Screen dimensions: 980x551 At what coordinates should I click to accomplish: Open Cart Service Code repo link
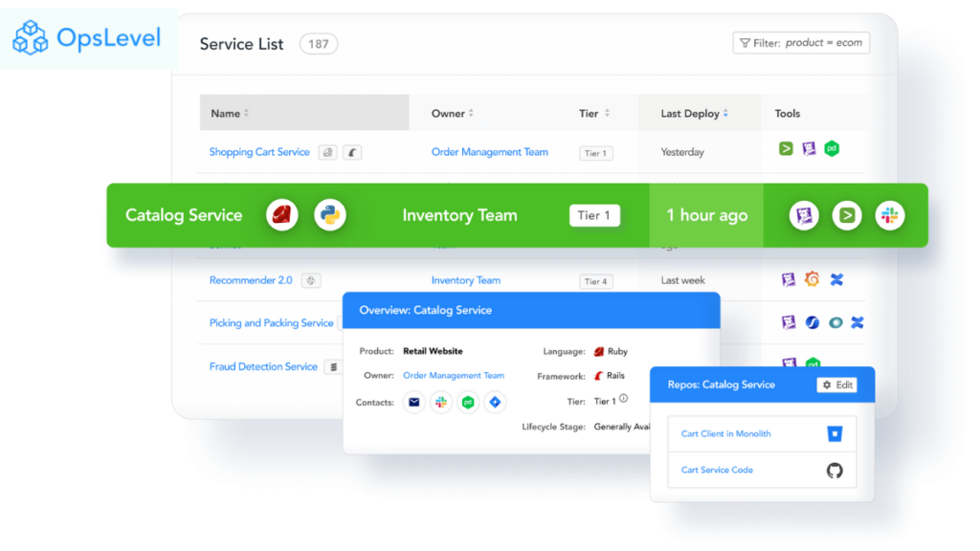(717, 470)
